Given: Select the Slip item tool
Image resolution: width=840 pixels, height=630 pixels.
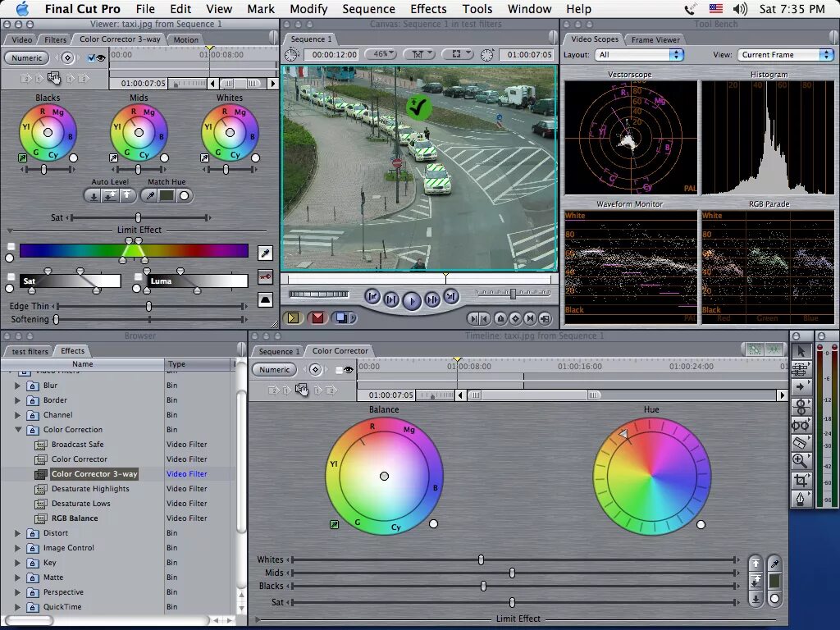Looking at the screenshot, I should pyautogui.click(x=801, y=425).
